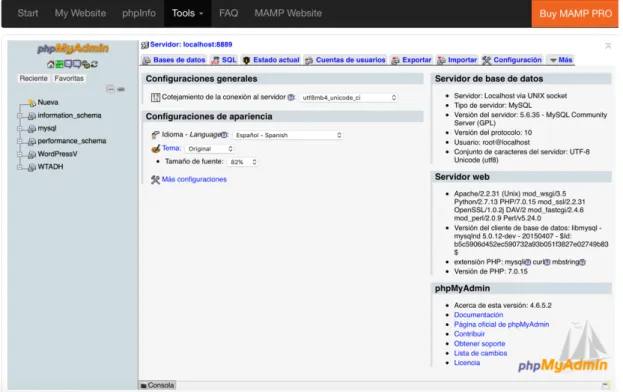
Task: Open phpMyAdmin documentation icon in sidebar
Action: click(68, 64)
